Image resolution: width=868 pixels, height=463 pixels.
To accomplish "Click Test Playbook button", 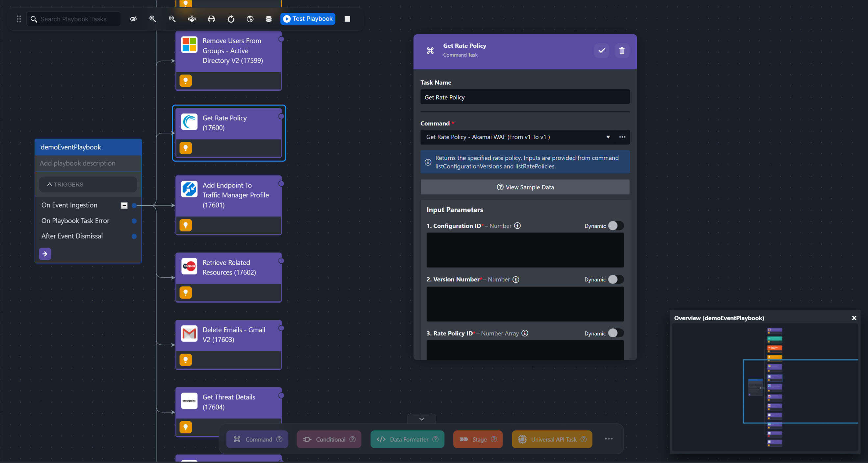I will click(x=308, y=19).
